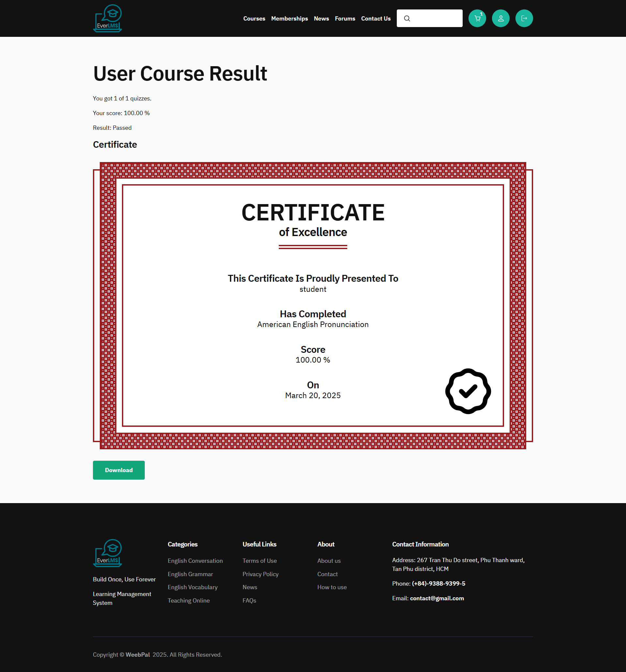626x672 pixels.
Task: Visit the Privacy Policy page
Action: click(260, 574)
